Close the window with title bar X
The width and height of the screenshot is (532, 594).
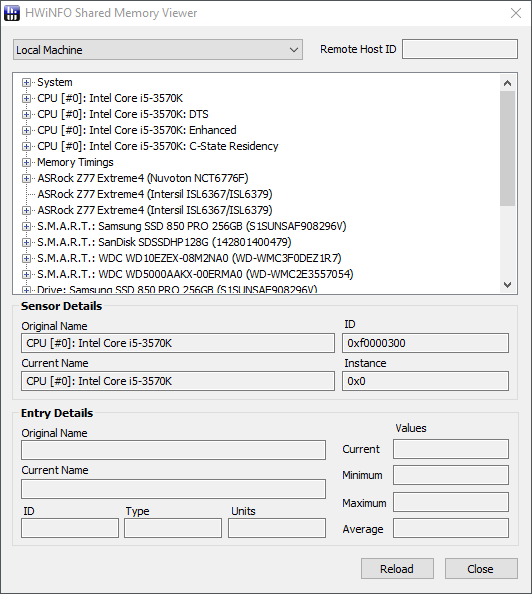(516, 13)
